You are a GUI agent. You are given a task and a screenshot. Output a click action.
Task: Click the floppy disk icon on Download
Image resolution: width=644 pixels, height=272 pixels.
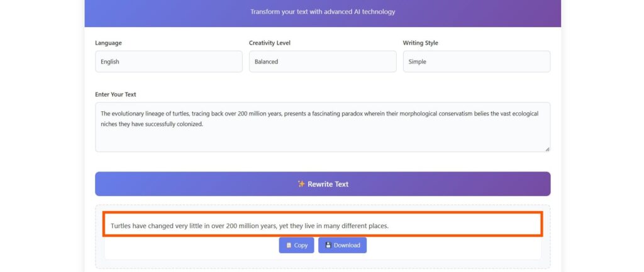(x=328, y=245)
